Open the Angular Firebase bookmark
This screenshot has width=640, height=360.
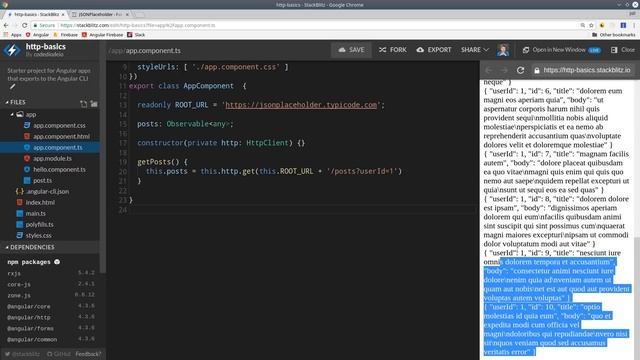(102, 35)
